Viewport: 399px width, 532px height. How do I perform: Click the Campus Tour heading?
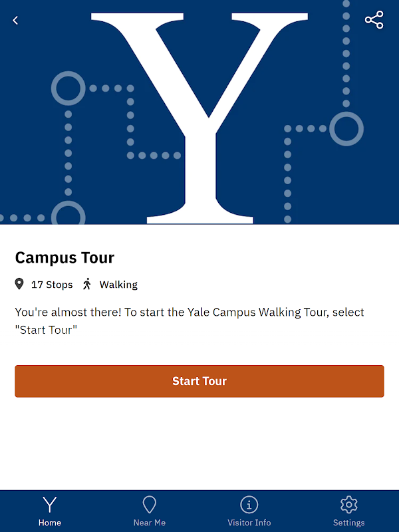click(65, 257)
